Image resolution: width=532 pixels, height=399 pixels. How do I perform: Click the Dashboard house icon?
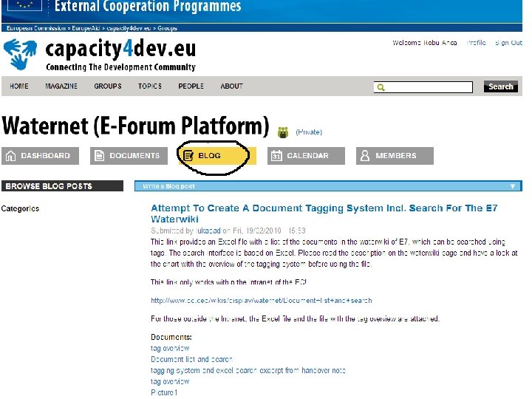point(10,156)
